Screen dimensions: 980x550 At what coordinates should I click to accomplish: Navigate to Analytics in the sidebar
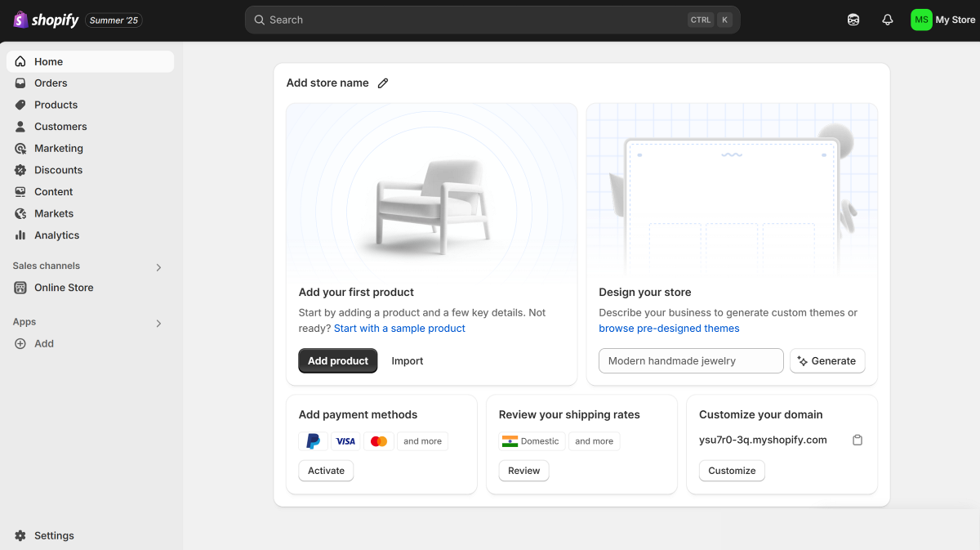click(56, 235)
